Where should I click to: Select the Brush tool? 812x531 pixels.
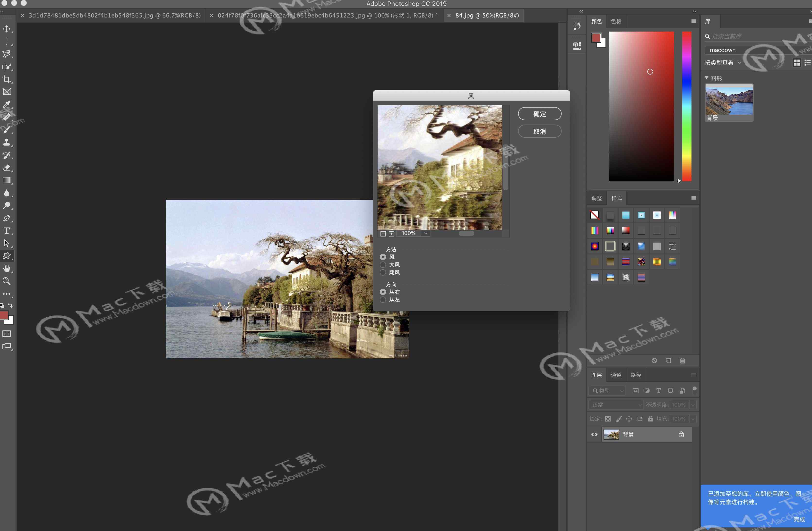tap(7, 130)
